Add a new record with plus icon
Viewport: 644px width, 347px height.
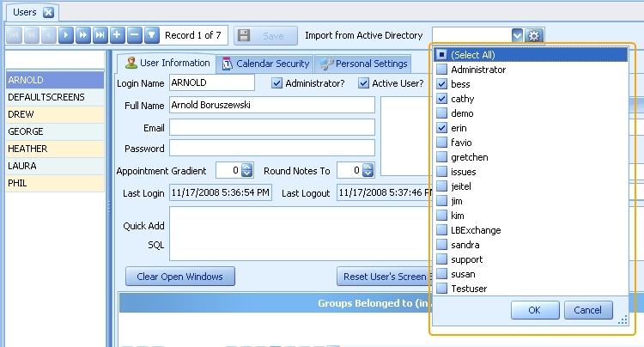click(x=117, y=35)
